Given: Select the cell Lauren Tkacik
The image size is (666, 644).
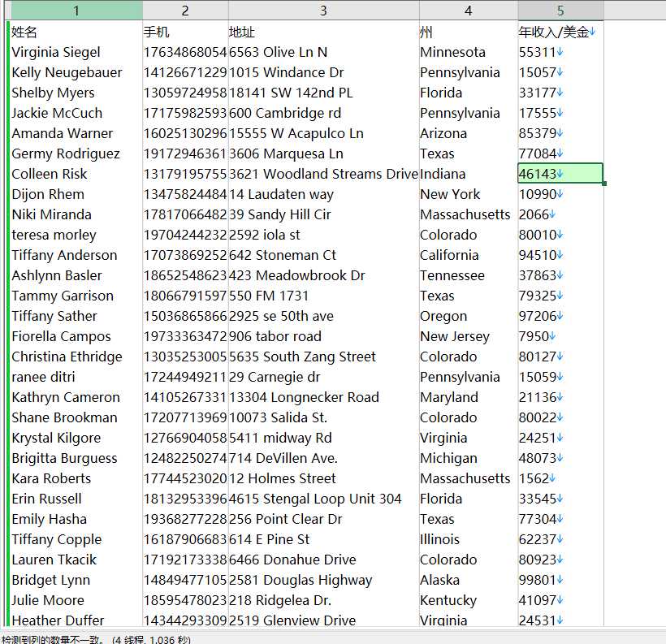Looking at the screenshot, I should click(76, 560).
